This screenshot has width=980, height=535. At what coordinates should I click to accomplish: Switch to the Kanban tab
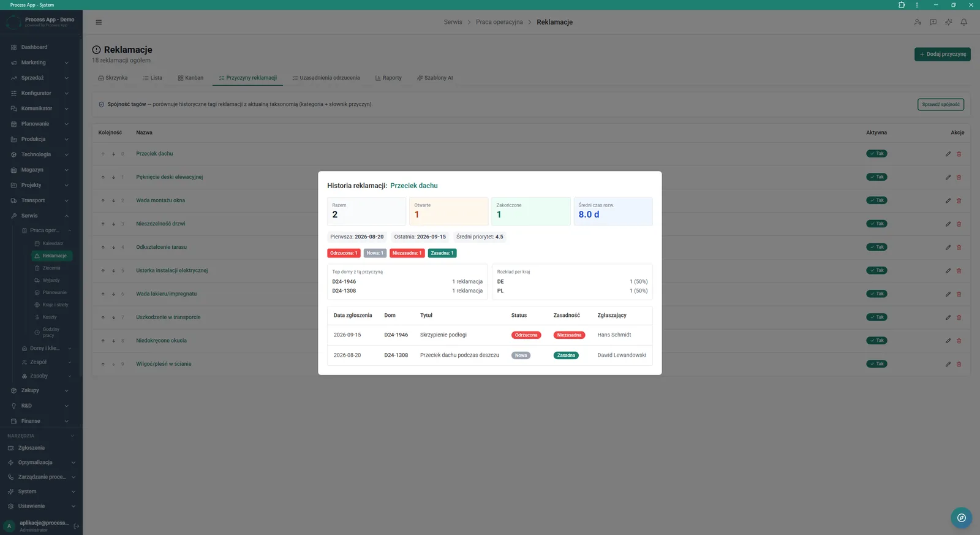[190, 78]
